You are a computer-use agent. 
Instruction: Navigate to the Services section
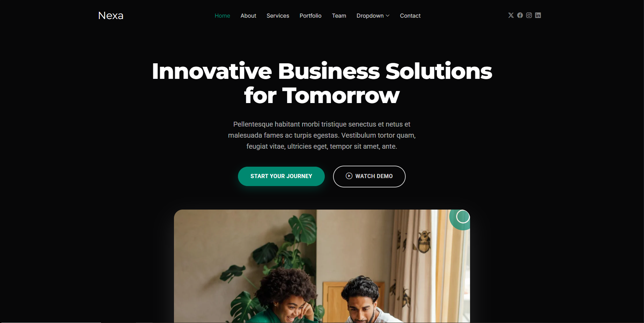(278, 16)
